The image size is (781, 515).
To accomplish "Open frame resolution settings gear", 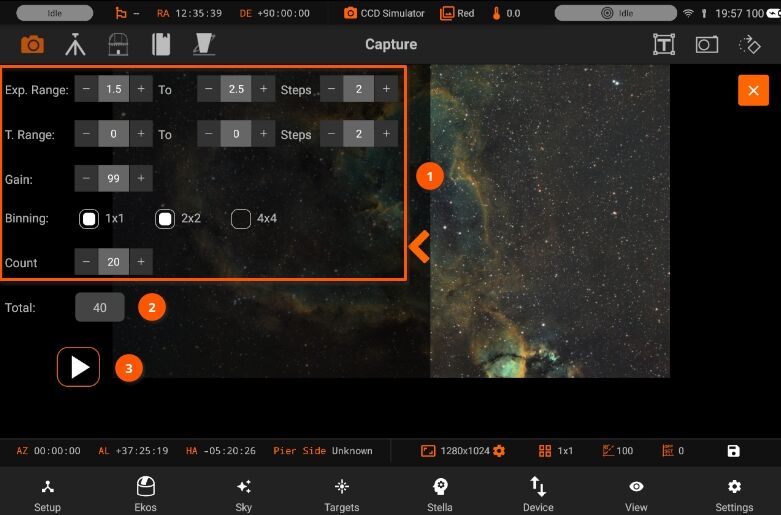I will point(499,451).
